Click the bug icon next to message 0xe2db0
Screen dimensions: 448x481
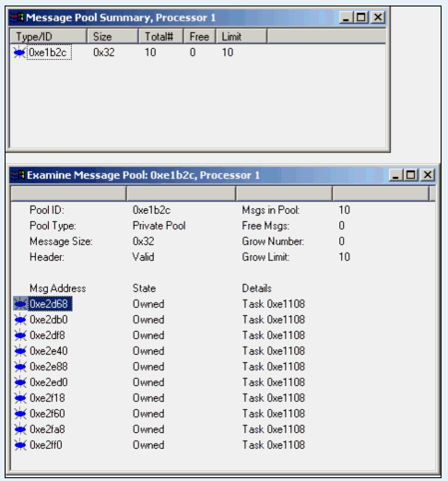[20, 320]
